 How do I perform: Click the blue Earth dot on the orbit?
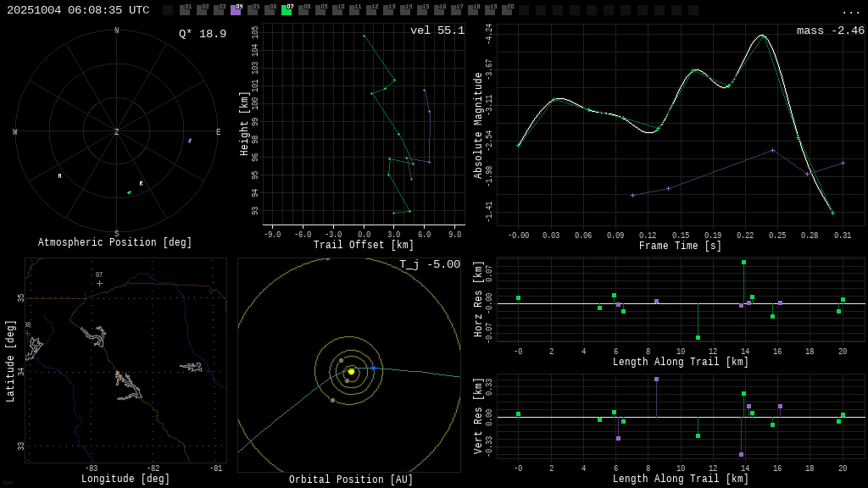pos(373,368)
